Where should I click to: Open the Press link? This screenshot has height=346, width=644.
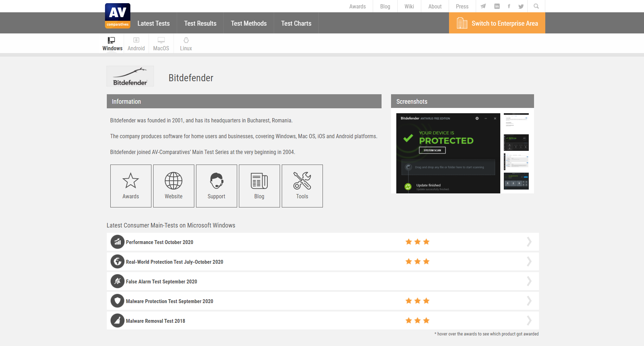click(x=462, y=6)
